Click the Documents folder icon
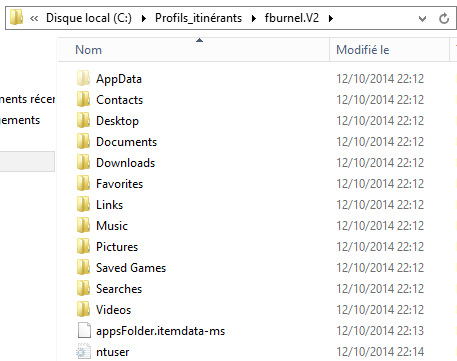 (x=83, y=142)
